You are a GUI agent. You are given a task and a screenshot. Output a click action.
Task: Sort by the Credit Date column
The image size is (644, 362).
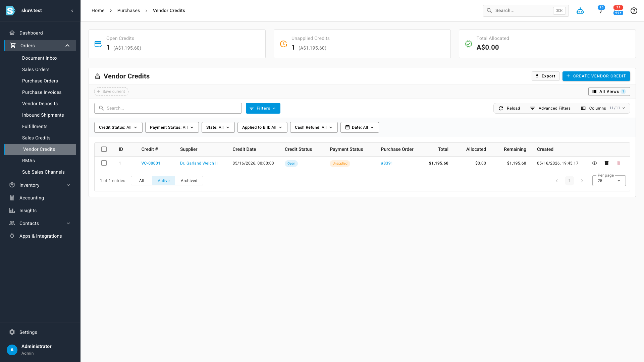click(x=244, y=149)
